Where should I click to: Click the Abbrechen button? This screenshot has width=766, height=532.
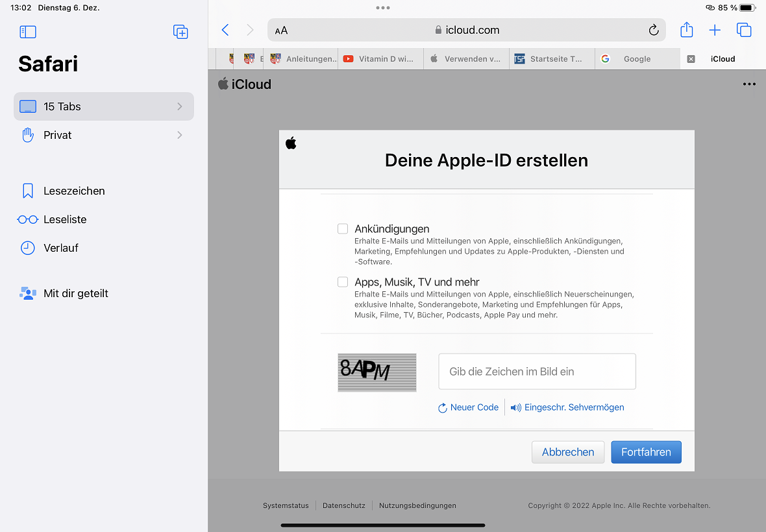(568, 452)
